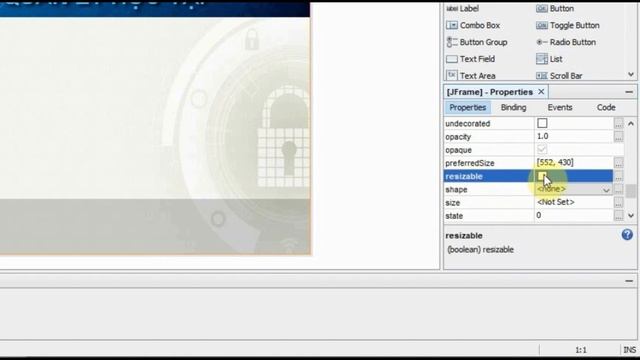Edit the opacity value 1.0
The width and height of the screenshot is (640, 360).
[573, 136]
